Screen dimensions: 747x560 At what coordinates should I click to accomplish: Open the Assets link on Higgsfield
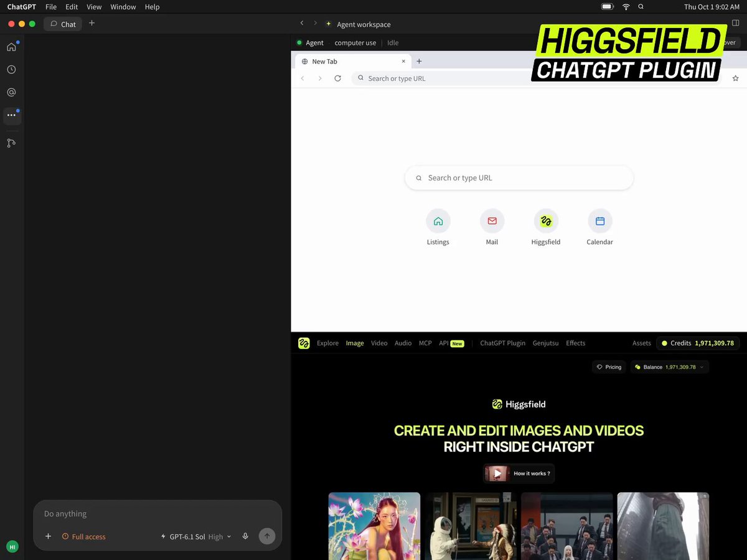tap(642, 343)
